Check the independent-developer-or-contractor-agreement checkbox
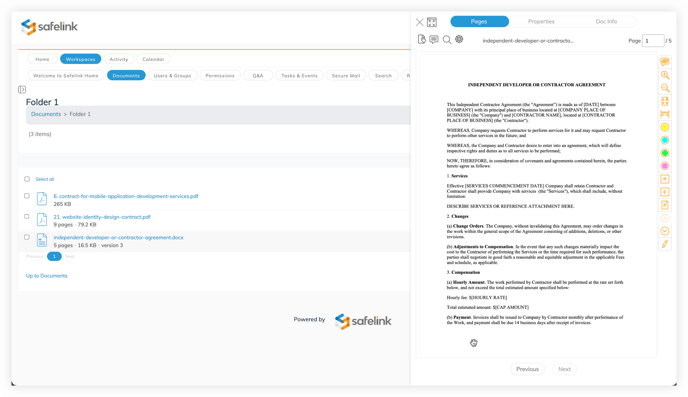The height and width of the screenshot is (397, 688). pyautogui.click(x=27, y=237)
